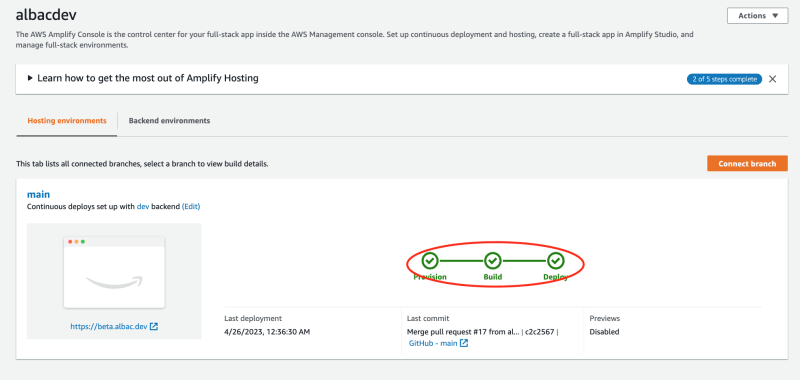Open the Actions dropdown menu
800x380 pixels.
click(757, 16)
